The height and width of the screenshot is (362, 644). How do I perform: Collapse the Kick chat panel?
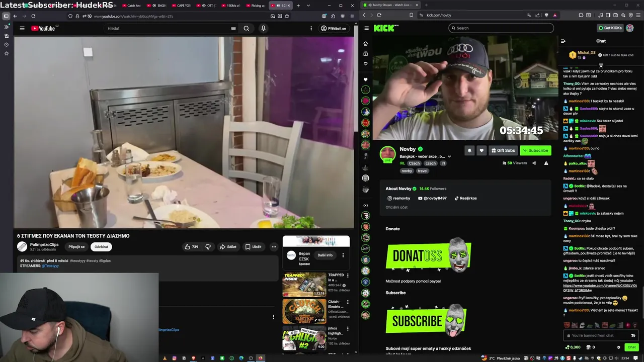point(563,41)
